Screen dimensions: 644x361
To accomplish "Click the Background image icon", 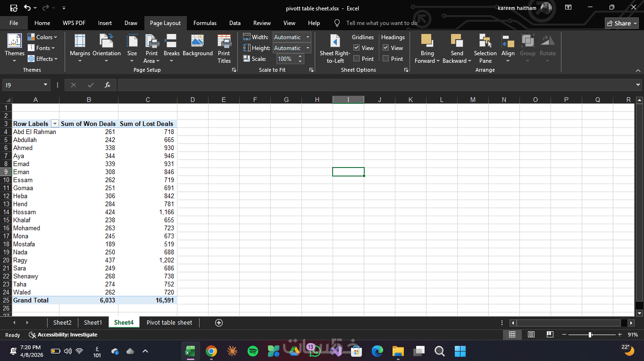I will [197, 41].
